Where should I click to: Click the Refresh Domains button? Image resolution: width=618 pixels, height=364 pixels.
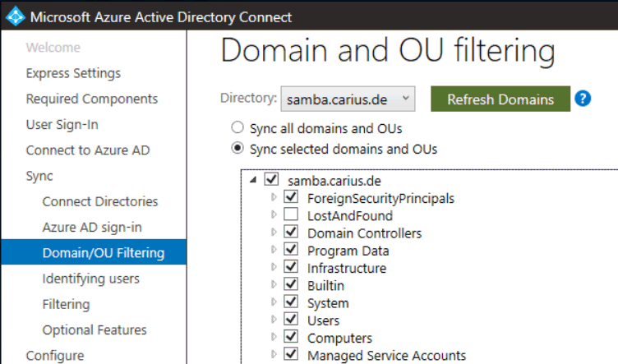point(500,99)
